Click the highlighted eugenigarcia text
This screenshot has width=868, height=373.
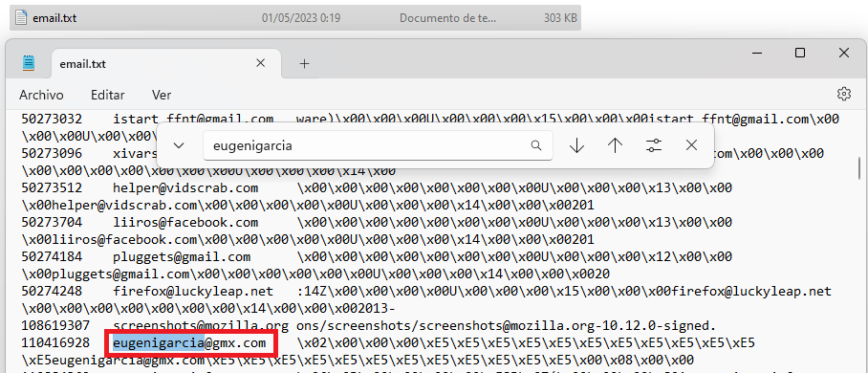pyautogui.click(x=159, y=343)
